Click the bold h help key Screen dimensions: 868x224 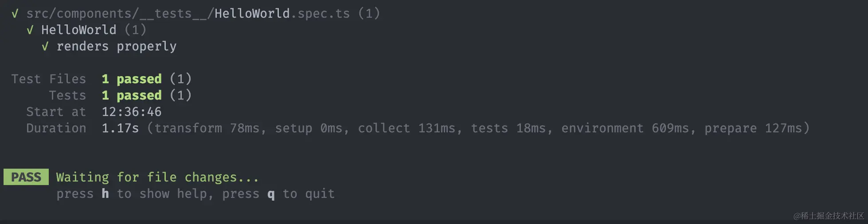(105, 193)
